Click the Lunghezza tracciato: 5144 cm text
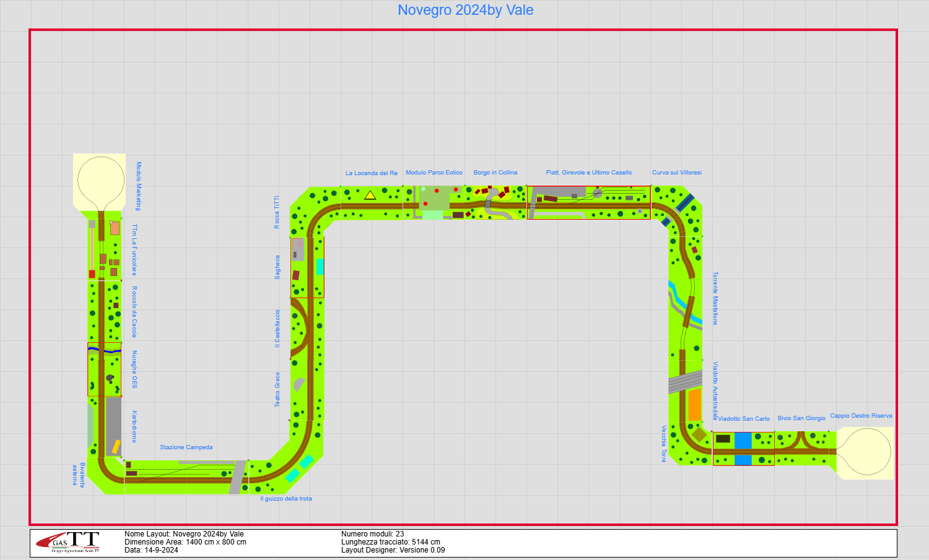Viewport: 929px width, 560px height. [390, 542]
